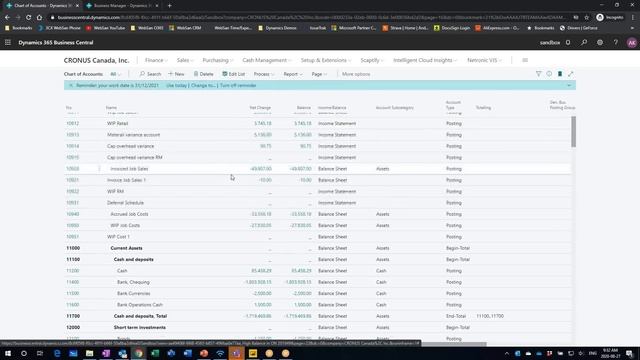The image size is (640, 360).
Task: Open the Dynamics Demos bookmark
Action: tap(278, 28)
